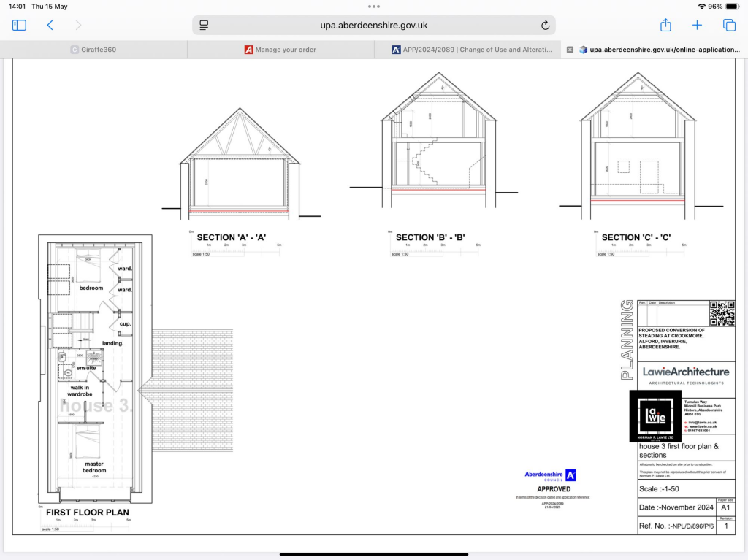Open a new tab with plus button
This screenshot has width=748, height=560.
697,26
